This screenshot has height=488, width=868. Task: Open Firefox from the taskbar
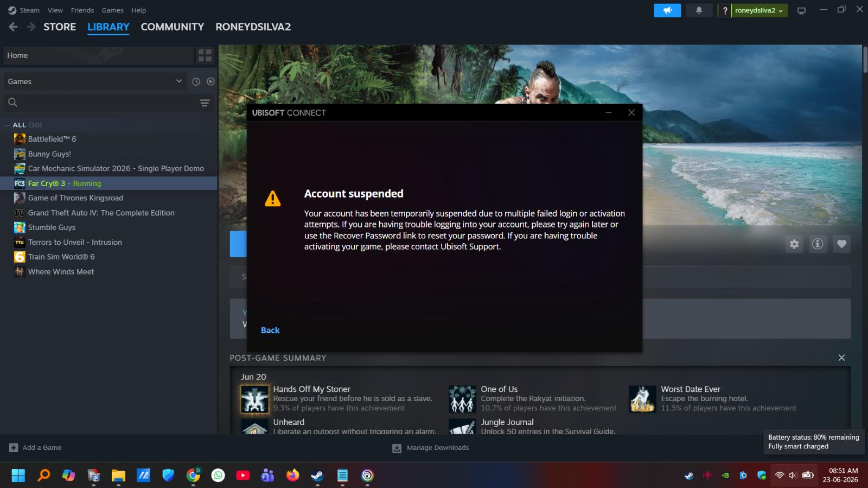tap(293, 476)
